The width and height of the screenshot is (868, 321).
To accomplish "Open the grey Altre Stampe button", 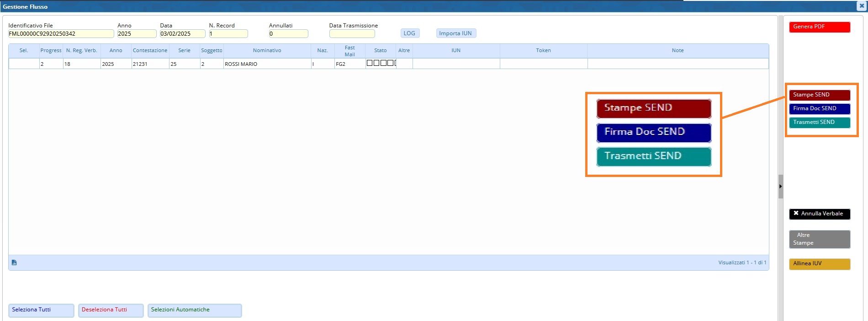I will point(819,239).
